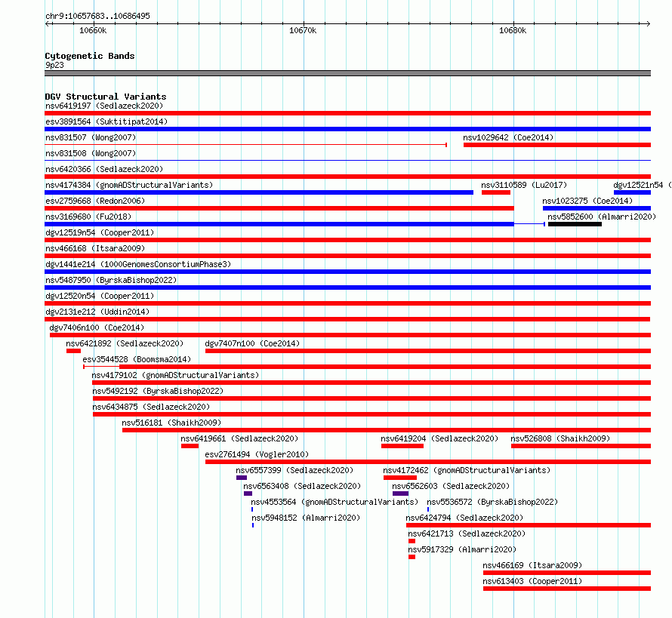Select the purple nsv6562603 bar
Image resolution: width=672 pixels, height=618 pixels.
coord(400,493)
